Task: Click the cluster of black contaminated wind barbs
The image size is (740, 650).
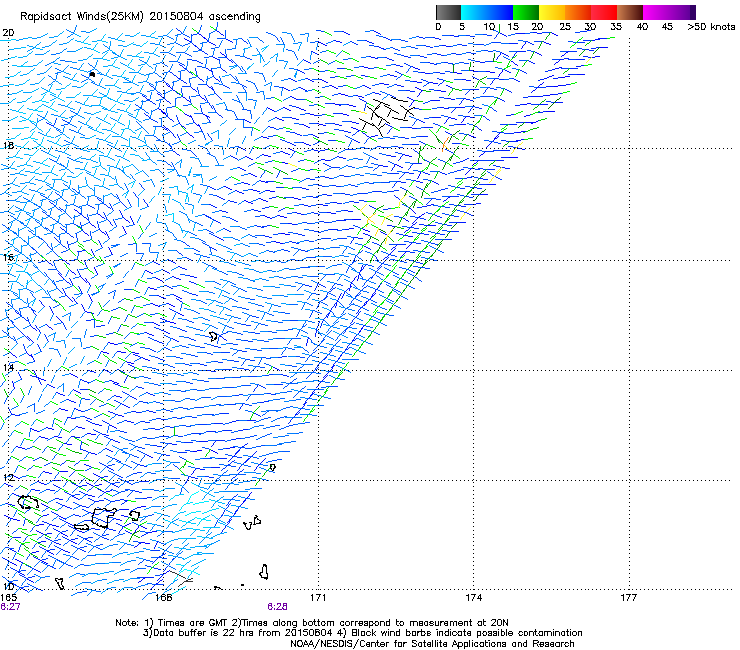Action: click(x=387, y=116)
